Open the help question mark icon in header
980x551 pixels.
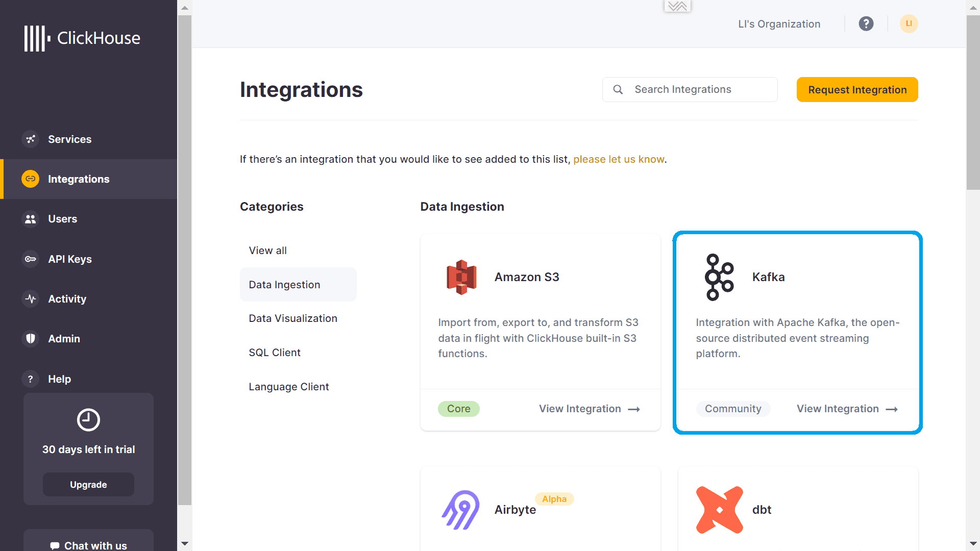point(866,24)
